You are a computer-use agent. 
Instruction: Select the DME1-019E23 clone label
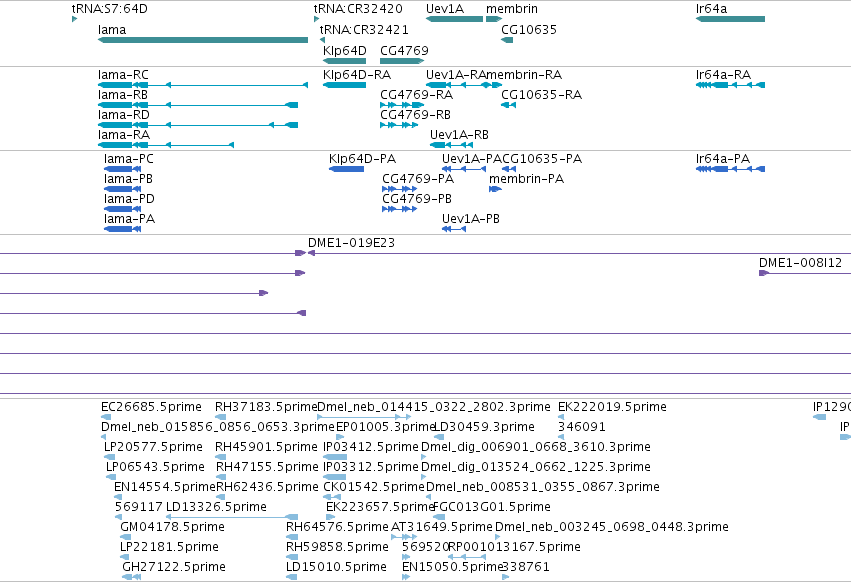click(351, 243)
